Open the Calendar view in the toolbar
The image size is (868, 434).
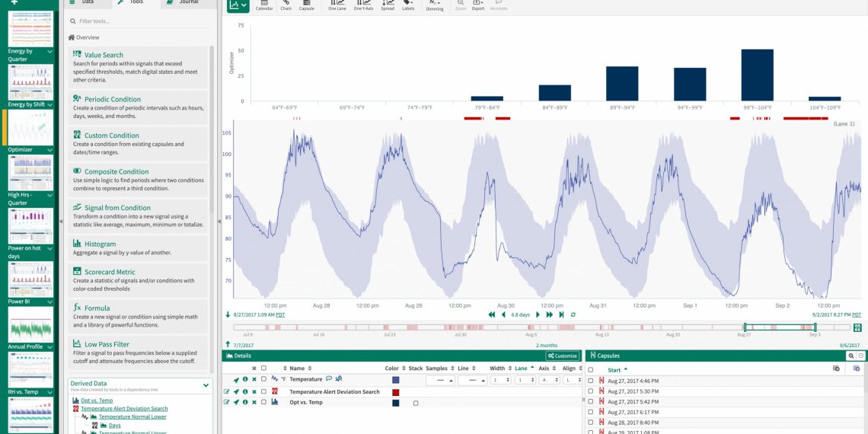click(263, 5)
